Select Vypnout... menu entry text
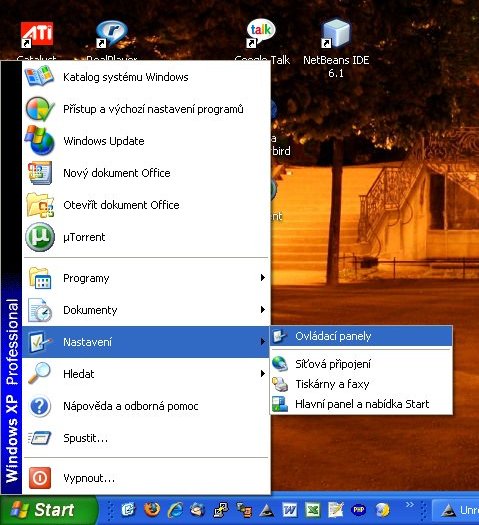 (89, 478)
